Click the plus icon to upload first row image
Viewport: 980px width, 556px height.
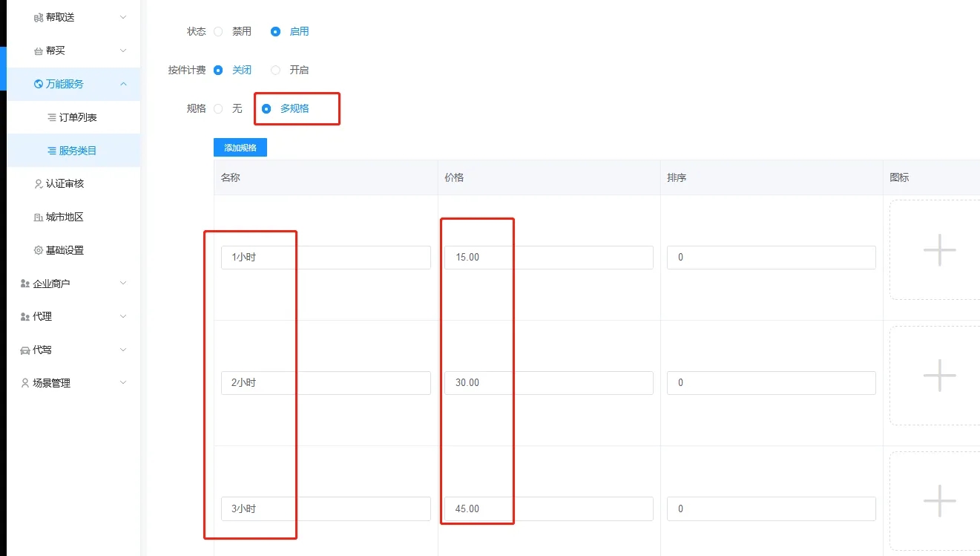939,250
